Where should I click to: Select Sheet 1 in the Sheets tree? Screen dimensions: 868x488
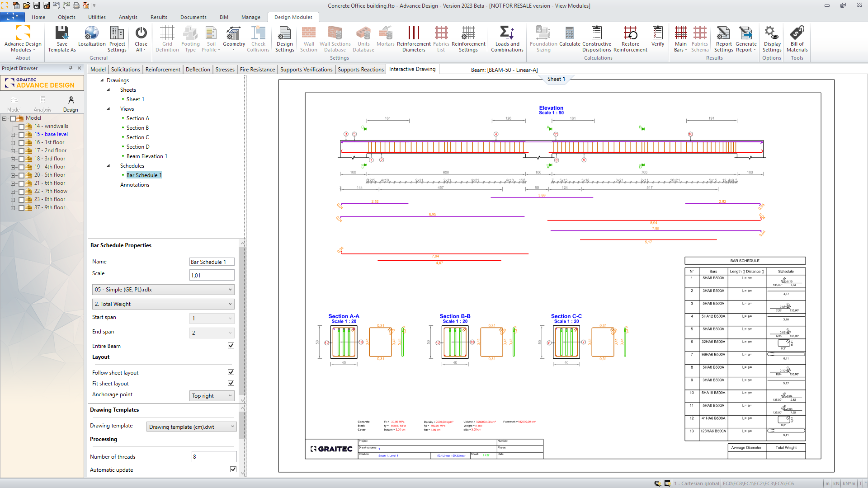click(135, 99)
